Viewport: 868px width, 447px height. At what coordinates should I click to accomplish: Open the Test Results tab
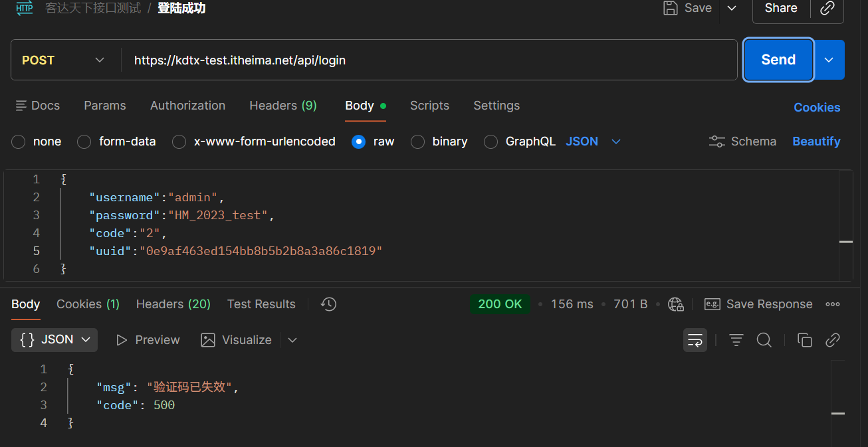click(x=261, y=304)
